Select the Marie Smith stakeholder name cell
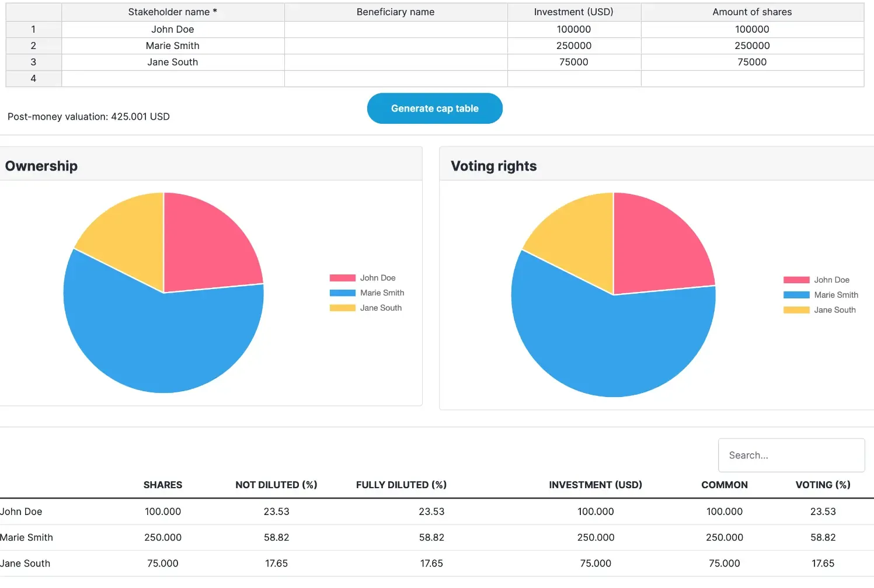The image size is (874, 588). (x=173, y=46)
